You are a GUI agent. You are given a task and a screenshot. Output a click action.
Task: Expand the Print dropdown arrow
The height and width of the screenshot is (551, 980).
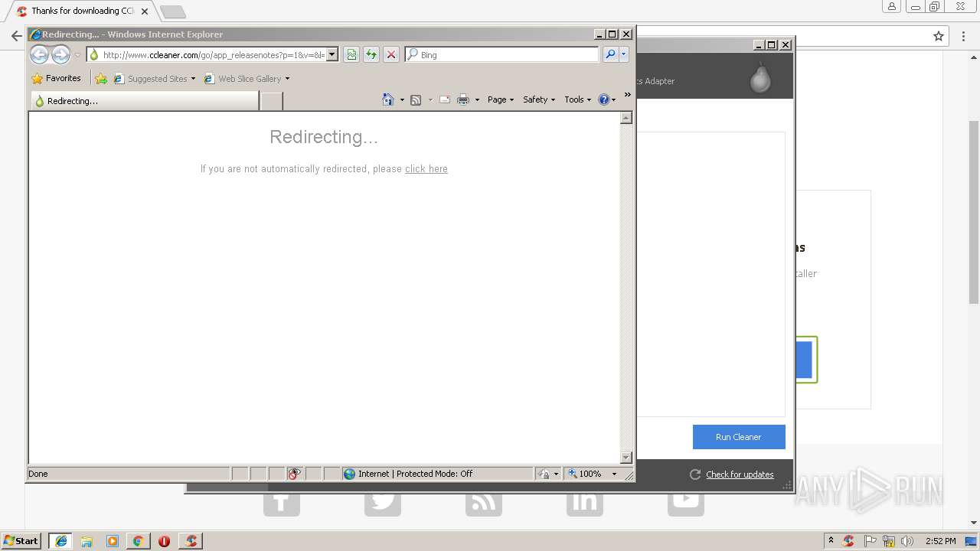pos(477,99)
